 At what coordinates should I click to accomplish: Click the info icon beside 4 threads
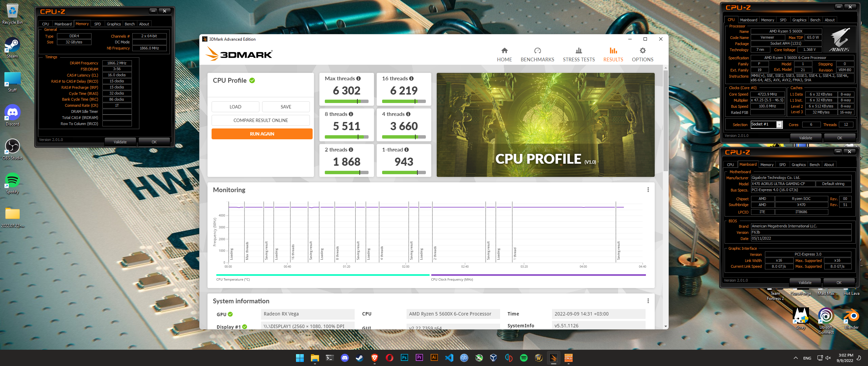408,114
